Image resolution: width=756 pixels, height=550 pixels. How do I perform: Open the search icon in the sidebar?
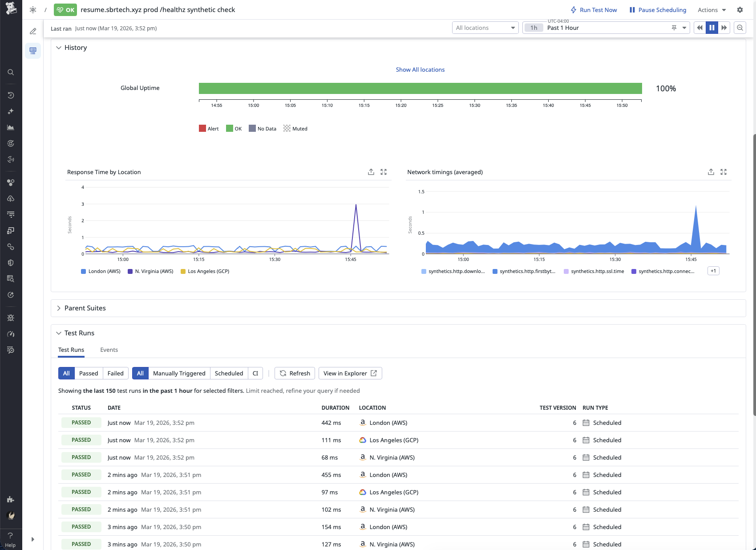click(x=11, y=72)
